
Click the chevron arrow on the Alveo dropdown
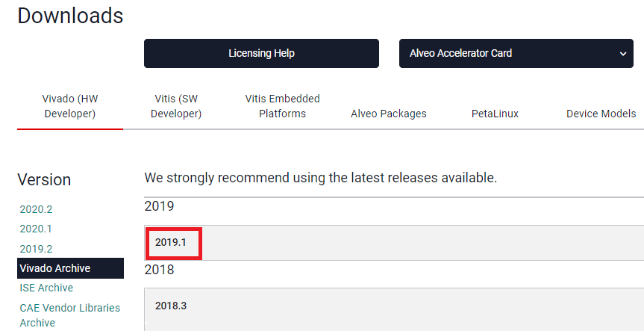pos(622,54)
